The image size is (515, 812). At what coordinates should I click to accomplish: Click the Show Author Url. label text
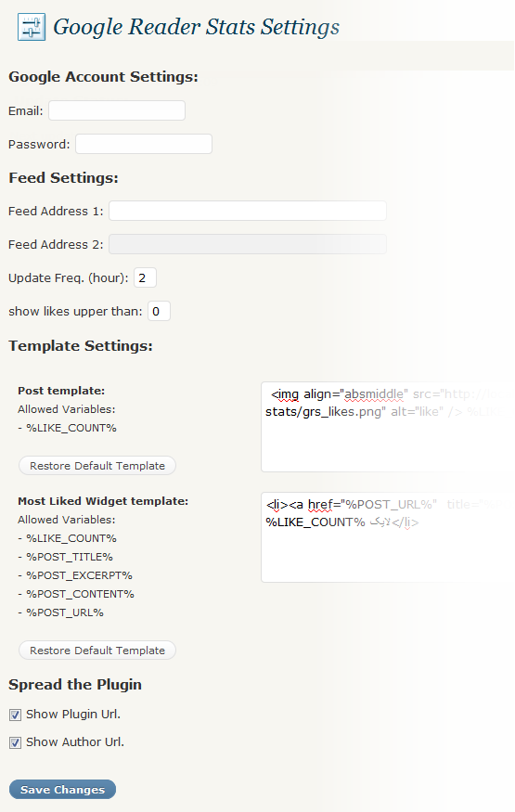(75, 742)
